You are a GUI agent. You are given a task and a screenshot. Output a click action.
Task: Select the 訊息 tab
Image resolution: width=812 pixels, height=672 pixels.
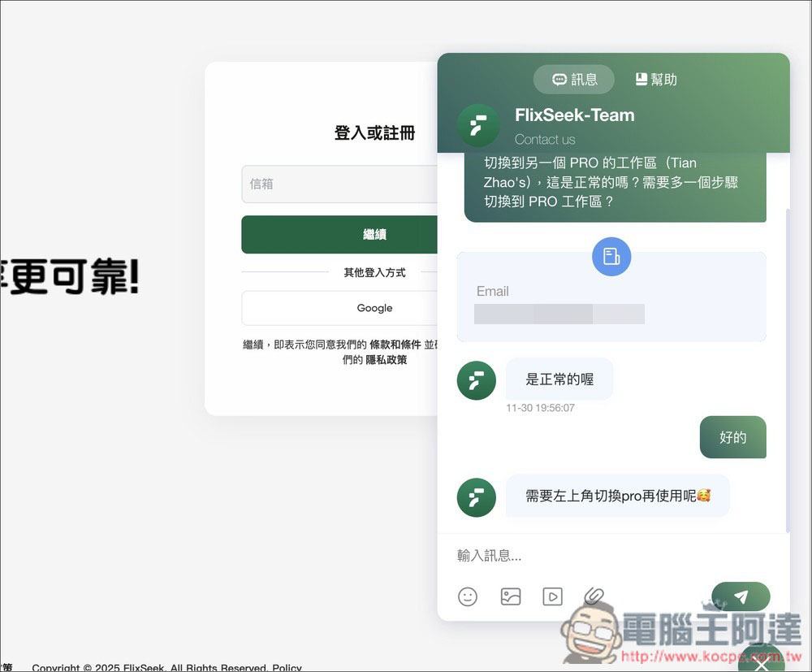coord(574,80)
